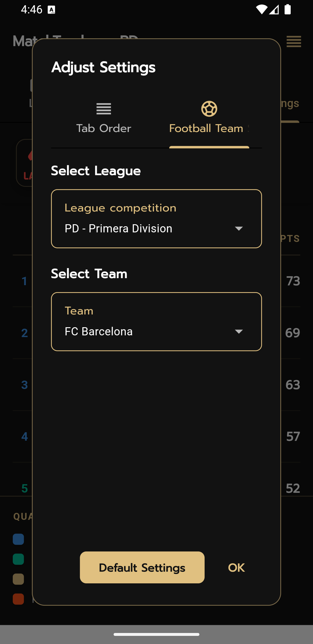Tap the green qualification legend swatch
The image size is (313, 644).
click(x=18, y=559)
